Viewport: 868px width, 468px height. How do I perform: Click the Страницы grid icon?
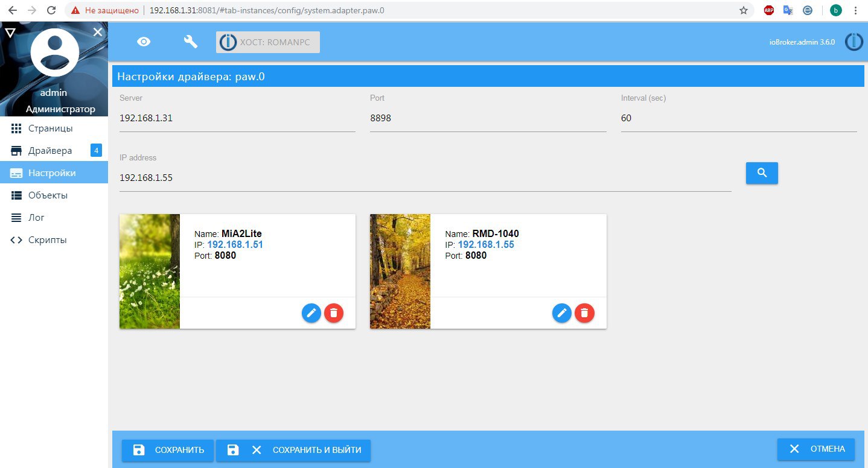point(16,128)
